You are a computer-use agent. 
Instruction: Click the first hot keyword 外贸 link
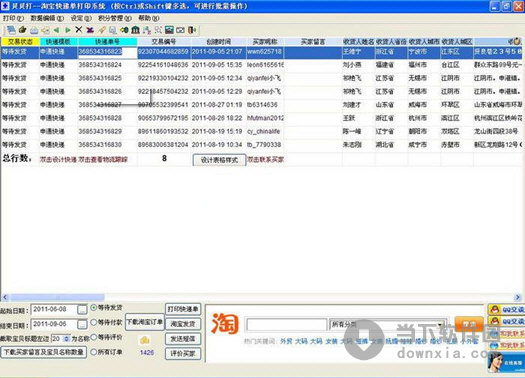pyautogui.click(x=286, y=341)
